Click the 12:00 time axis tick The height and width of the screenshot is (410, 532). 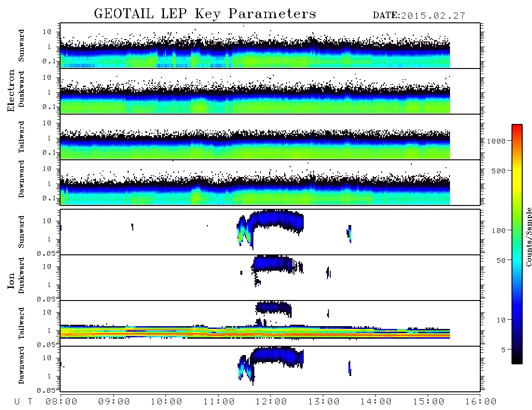(x=271, y=402)
